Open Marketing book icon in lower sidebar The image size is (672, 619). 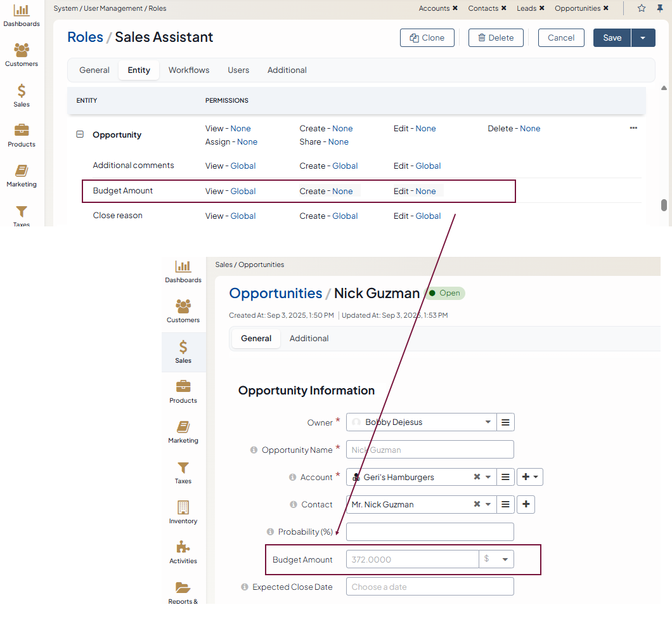click(x=183, y=427)
